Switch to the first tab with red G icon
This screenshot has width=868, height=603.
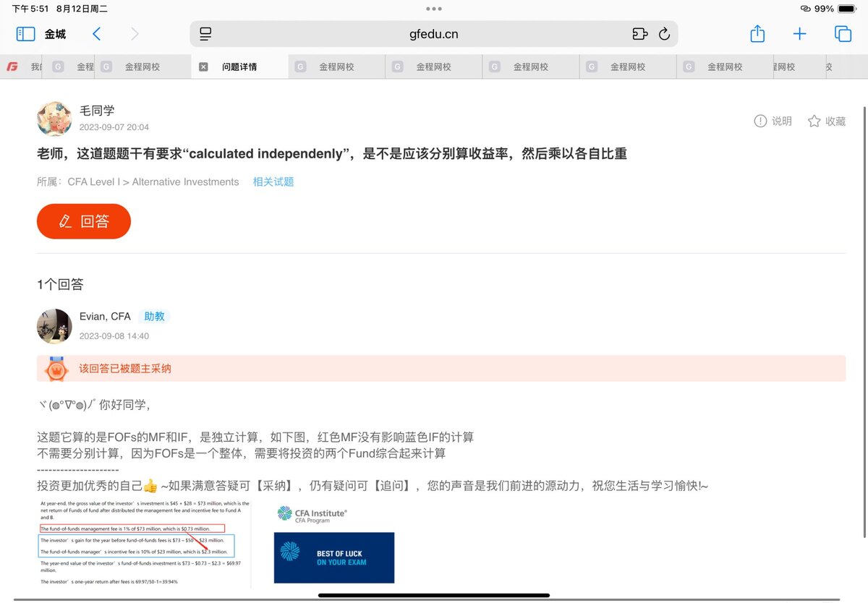tap(21, 67)
